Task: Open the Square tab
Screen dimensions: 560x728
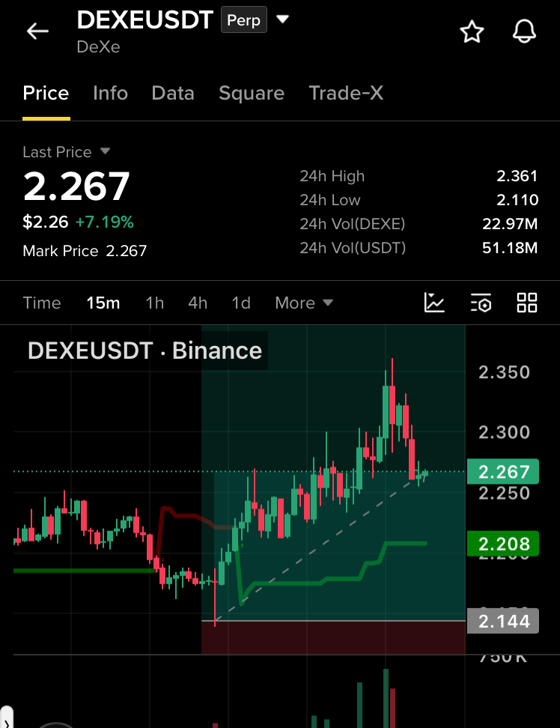Action: tap(252, 94)
